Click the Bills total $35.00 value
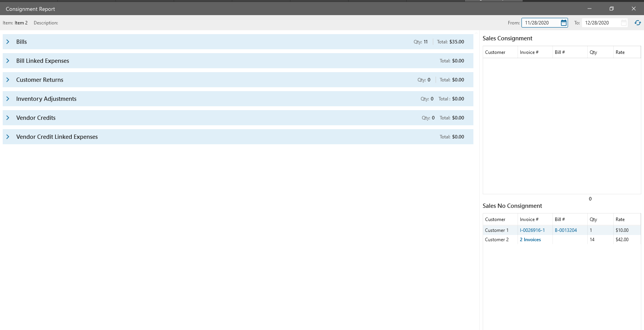Screen dimensions: 644x330 point(457,42)
